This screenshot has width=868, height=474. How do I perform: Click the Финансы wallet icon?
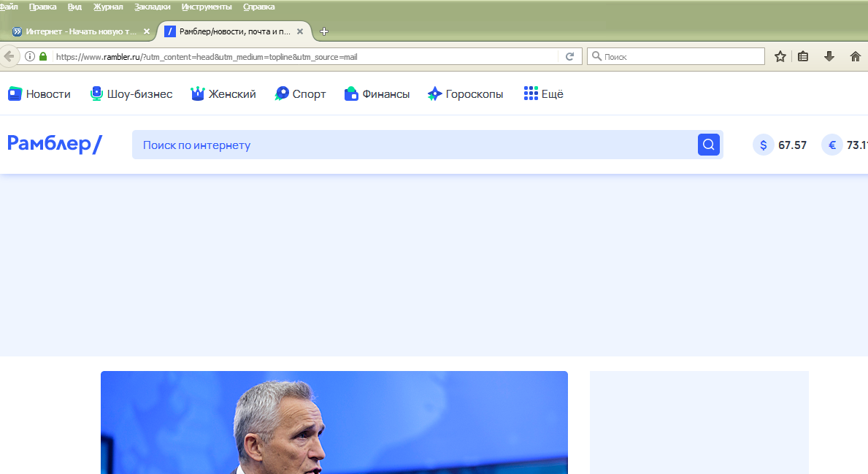click(x=351, y=93)
